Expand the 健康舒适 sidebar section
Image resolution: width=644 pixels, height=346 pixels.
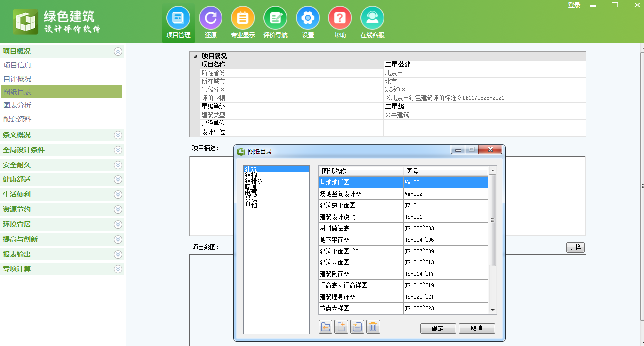[118, 179]
